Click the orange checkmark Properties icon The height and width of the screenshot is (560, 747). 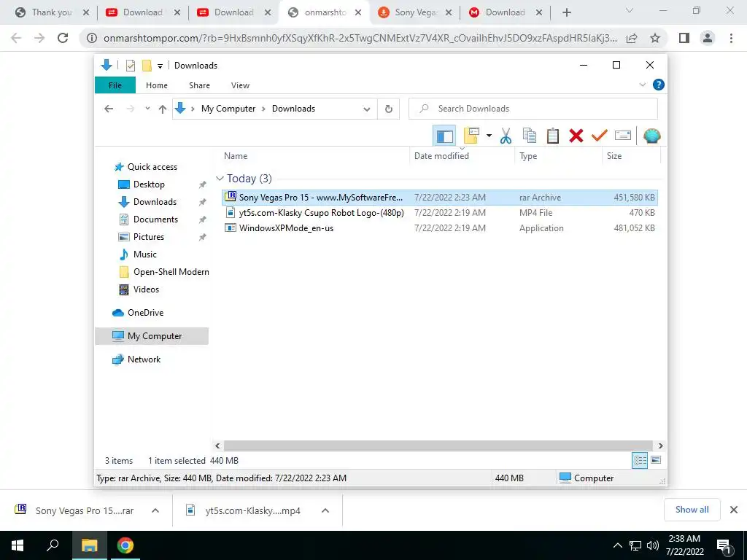point(600,136)
